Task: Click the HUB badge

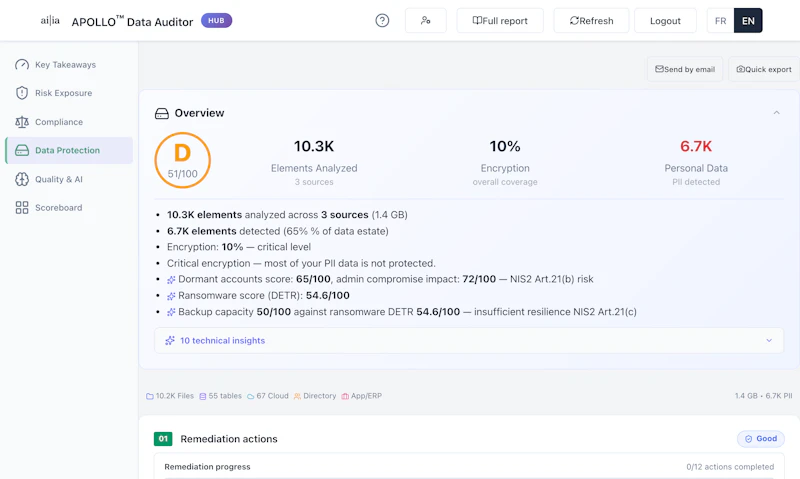Action: click(216, 20)
